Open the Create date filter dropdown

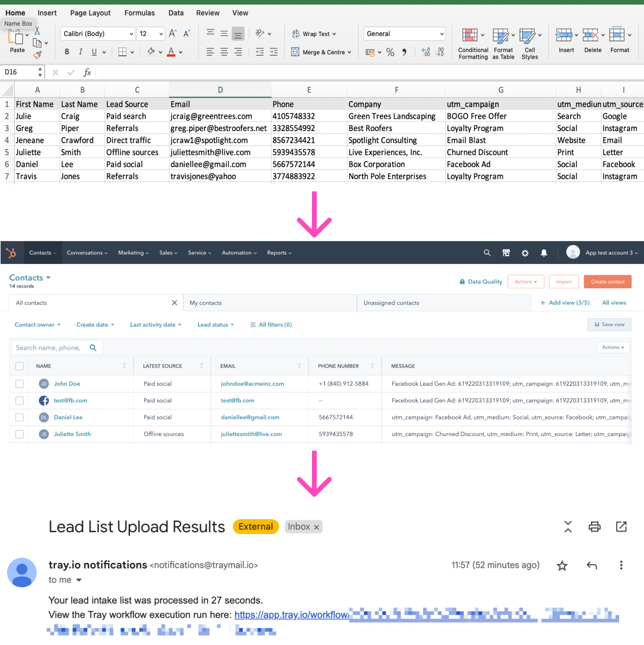[x=95, y=324]
